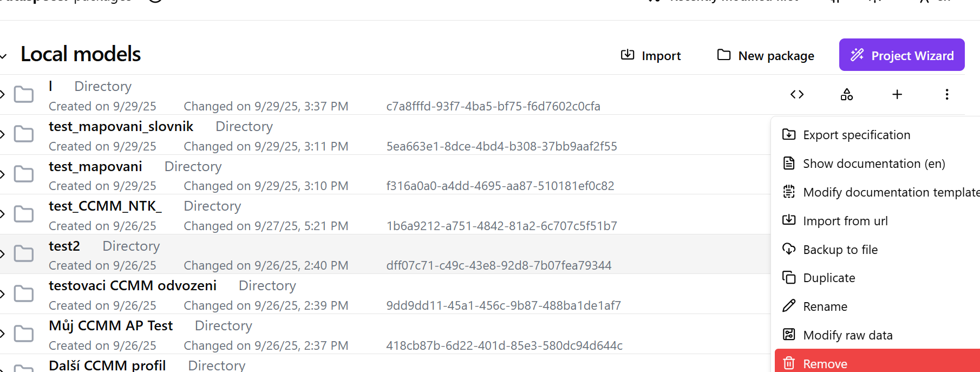Click the folder icon for test_mapovani_slovnik
This screenshot has width=980, height=372.
pyautogui.click(x=24, y=134)
